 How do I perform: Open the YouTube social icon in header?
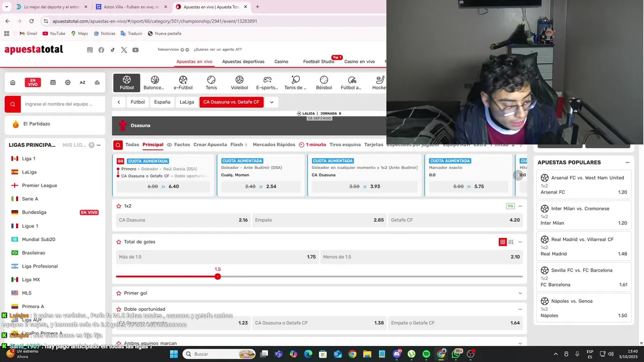point(135,50)
